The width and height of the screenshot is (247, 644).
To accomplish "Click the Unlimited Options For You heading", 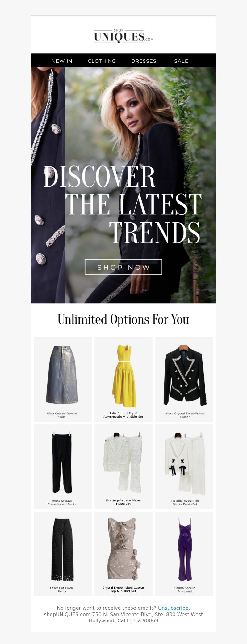I will (x=124, y=320).
